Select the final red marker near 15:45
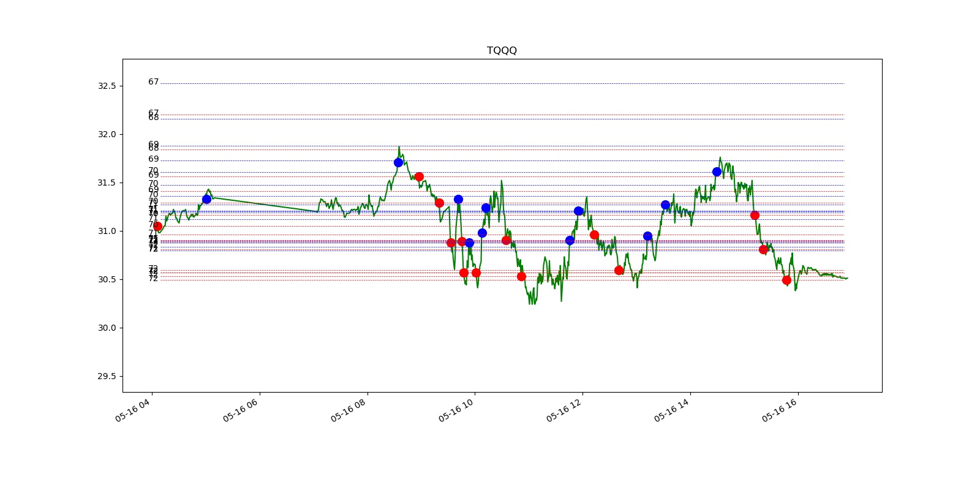The height and width of the screenshot is (490, 980). (786, 280)
